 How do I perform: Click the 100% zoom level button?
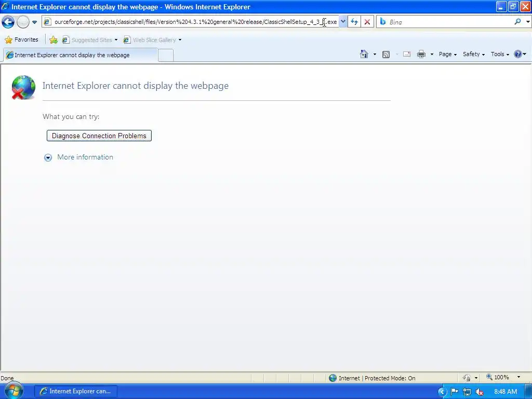[x=498, y=377]
